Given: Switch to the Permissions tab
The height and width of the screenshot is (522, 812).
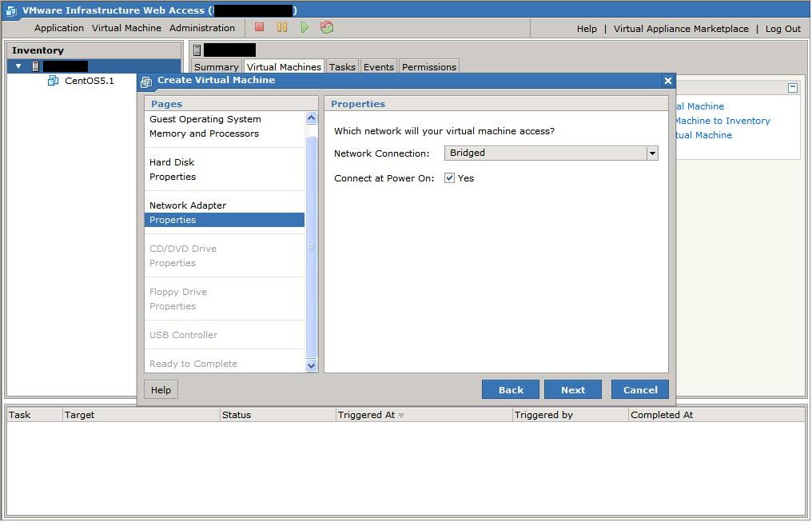Looking at the screenshot, I should [429, 67].
